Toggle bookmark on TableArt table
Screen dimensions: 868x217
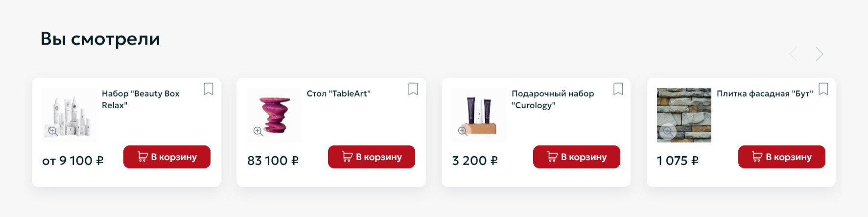(413, 89)
